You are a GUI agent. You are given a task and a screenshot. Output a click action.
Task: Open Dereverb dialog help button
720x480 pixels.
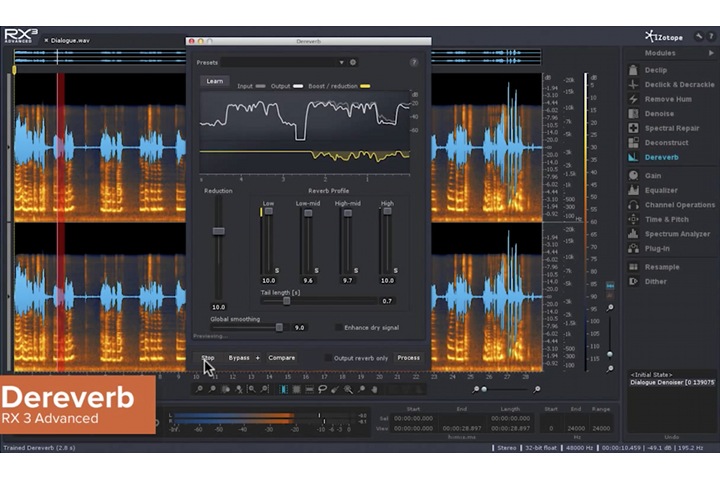pyautogui.click(x=414, y=62)
